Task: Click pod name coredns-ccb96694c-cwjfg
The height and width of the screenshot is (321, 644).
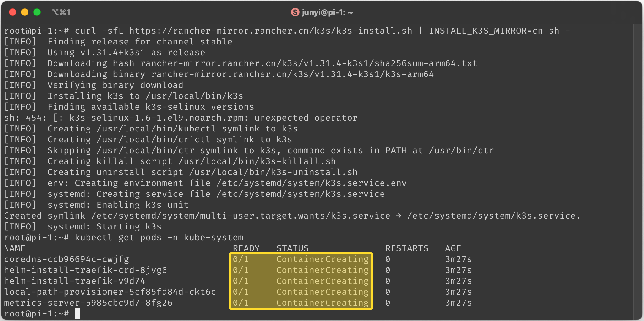Action: (x=67, y=259)
